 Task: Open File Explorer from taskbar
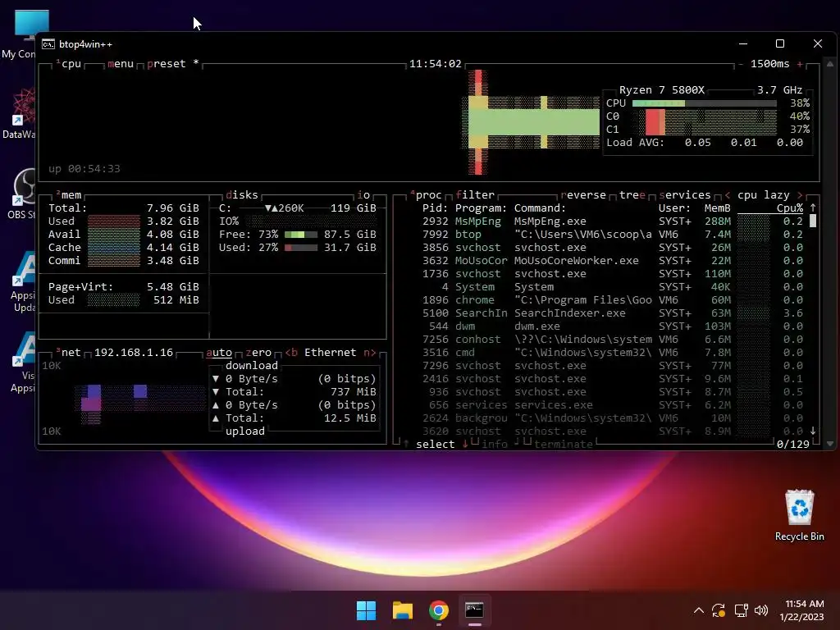[x=402, y=610]
